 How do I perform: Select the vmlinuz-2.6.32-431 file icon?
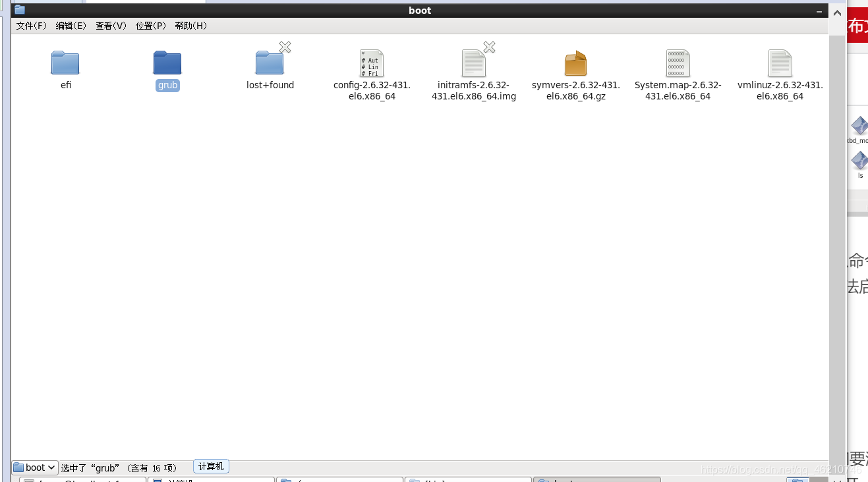(780, 63)
